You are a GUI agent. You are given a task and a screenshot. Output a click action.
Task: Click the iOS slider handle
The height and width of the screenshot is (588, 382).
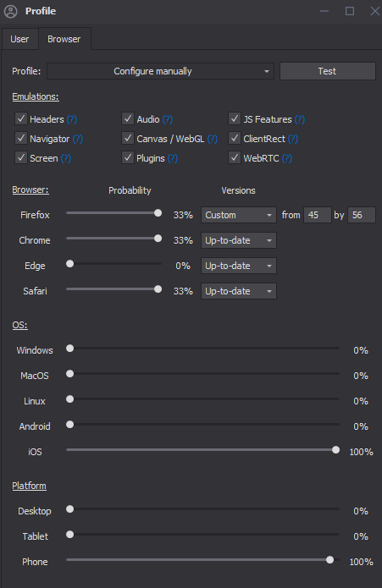(x=336, y=449)
